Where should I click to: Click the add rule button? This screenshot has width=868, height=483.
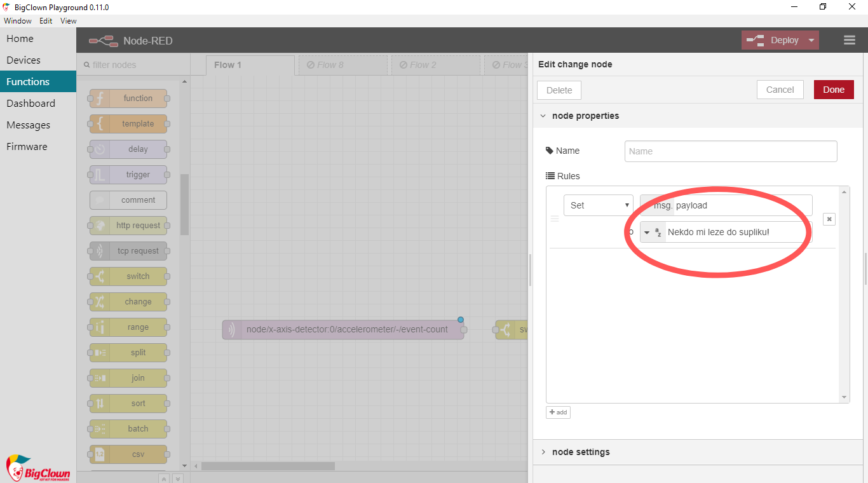[558, 412]
